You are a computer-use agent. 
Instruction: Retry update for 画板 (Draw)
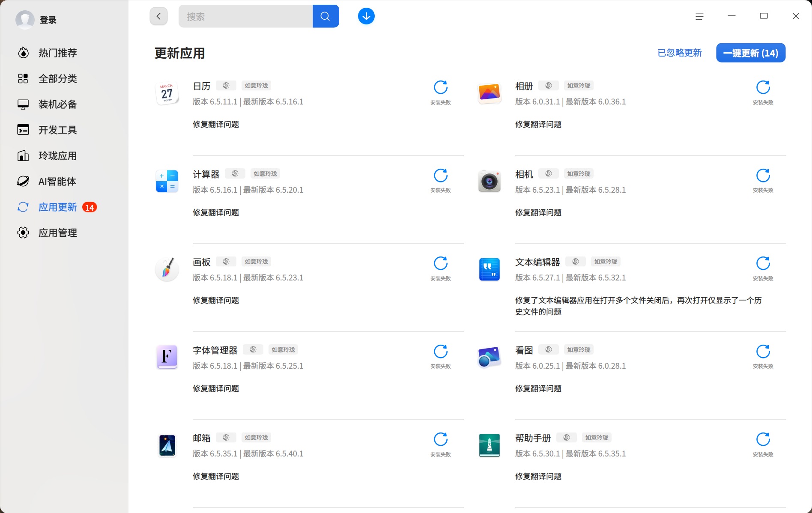(x=441, y=263)
